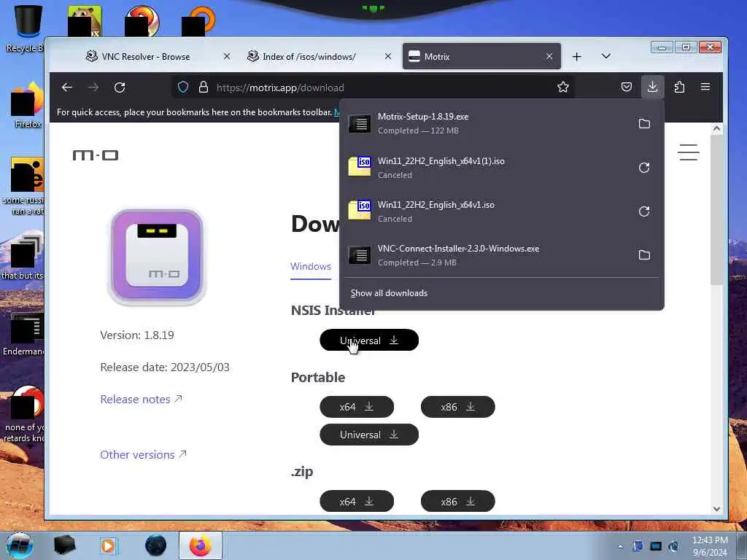
Task: Click the large Motrix app icon
Action: coord(158,256)
